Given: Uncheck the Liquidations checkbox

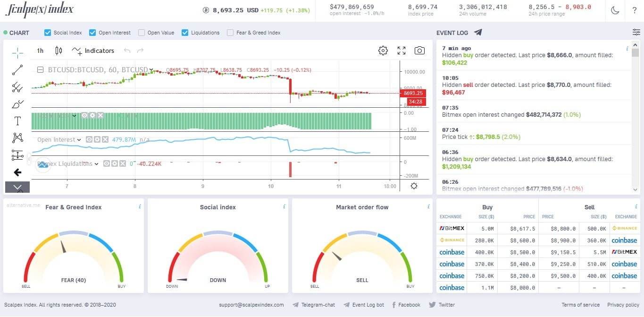Looking at the screenshot, I should 185,33.
